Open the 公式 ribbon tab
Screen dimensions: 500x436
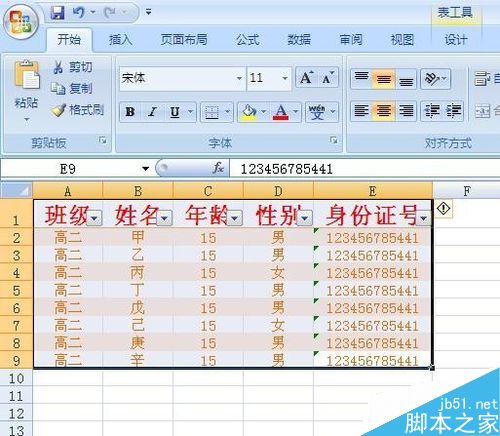[248, 40]
